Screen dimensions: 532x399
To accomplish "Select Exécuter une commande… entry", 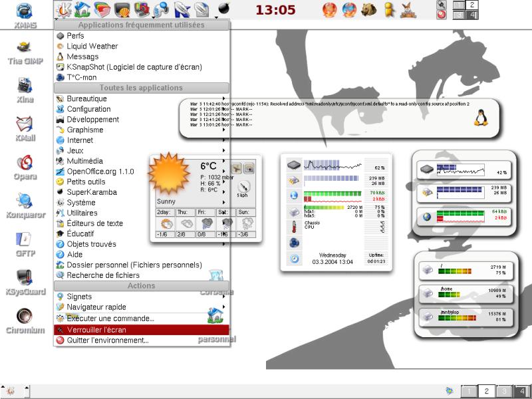I will (x=142, y=319).
